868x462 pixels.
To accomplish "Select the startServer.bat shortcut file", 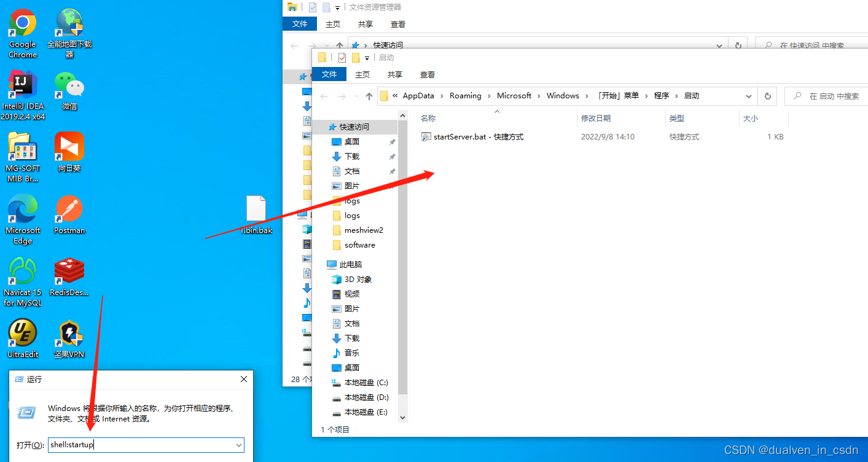I will tap(473, 136).
